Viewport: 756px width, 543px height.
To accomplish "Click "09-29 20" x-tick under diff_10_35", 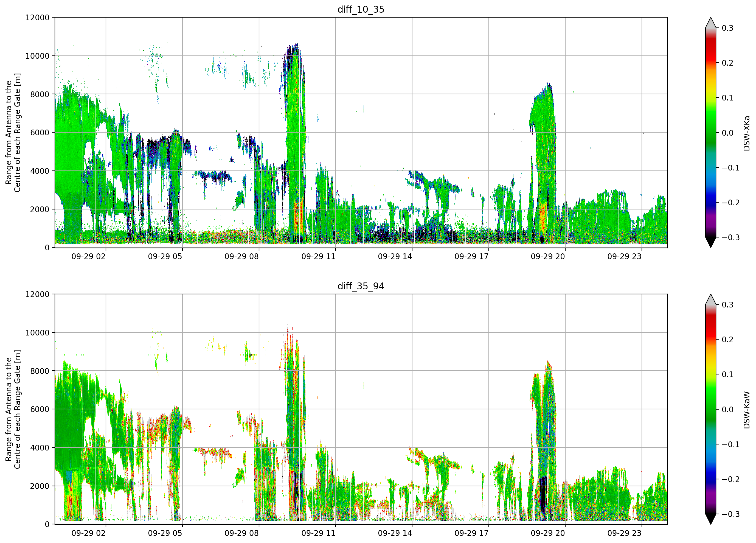I will pos(548,256).
